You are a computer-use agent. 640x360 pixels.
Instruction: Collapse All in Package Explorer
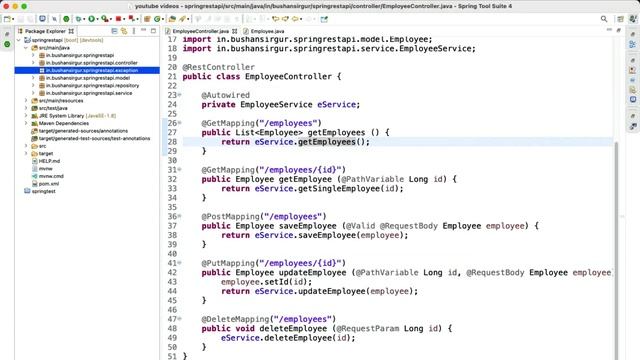tap(114, 31)
